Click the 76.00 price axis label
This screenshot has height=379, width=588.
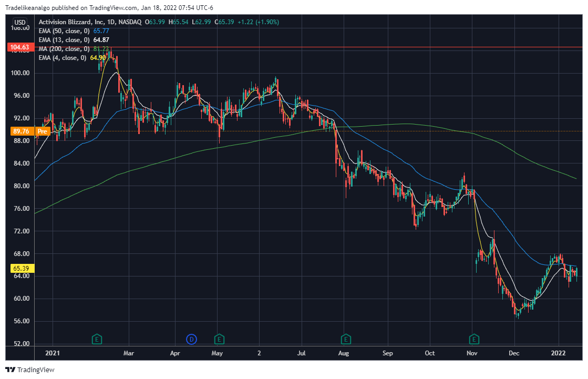coord(22,208)
